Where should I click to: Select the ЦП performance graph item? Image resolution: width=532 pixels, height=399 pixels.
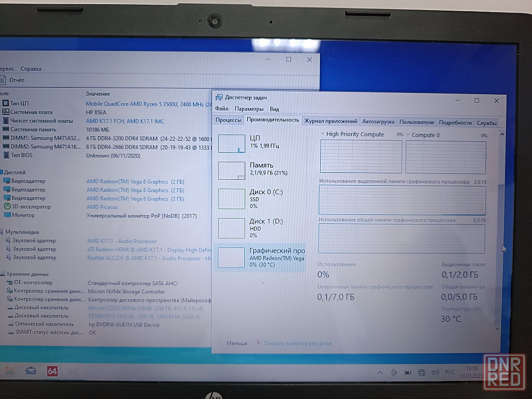click(x=260, y=143)
